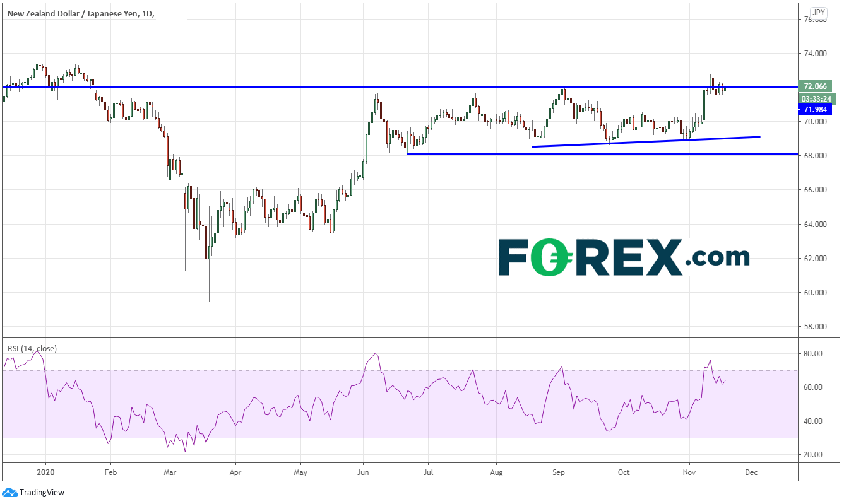Click the Mar date axis label

pos(169,471)
